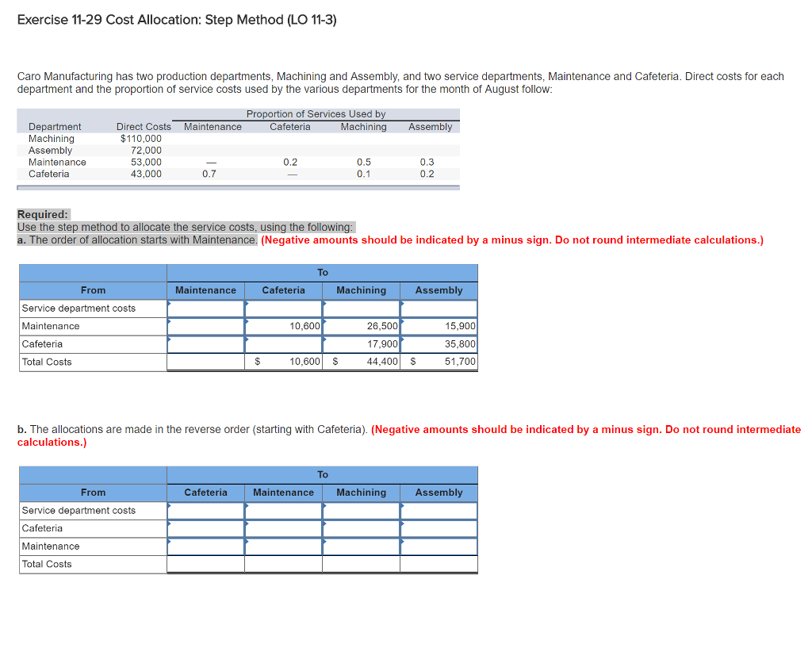Click the To header of the first table
Image resolution: width=812 pixels, height=648 pixels.
click(322, 272)
